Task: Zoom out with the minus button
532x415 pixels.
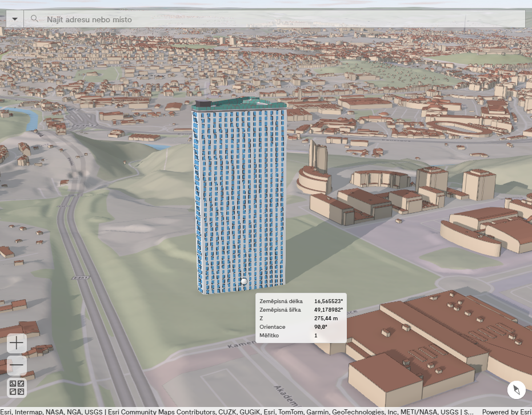Action: click(17, 365)
